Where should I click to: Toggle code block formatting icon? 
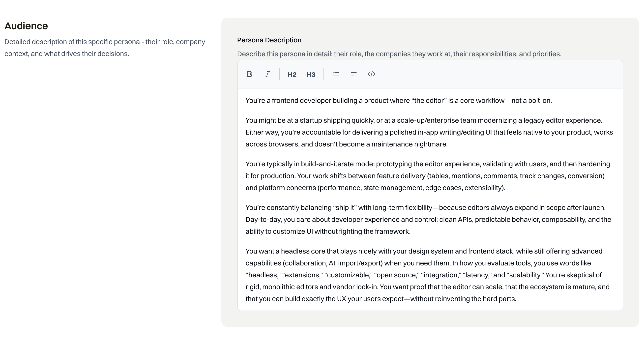tap(372, 74)
